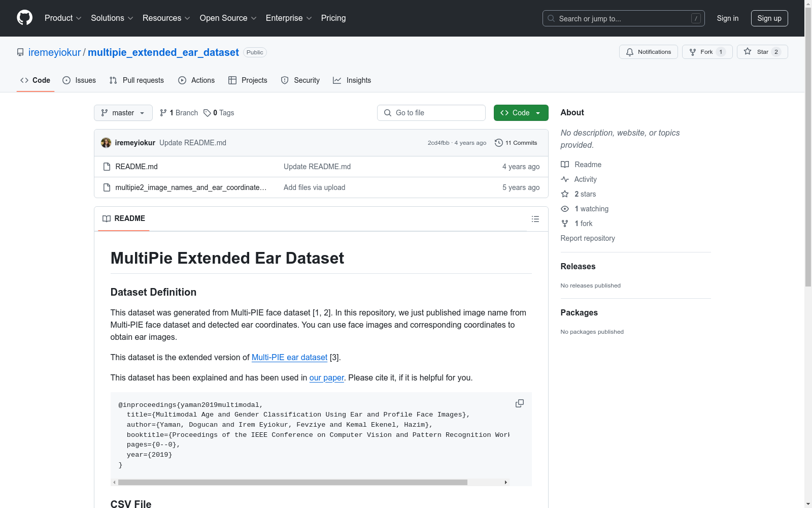Viewport: 812px width, 508px height.
Task: Click the multipie2 file row icon
Action: [x=107, y=187]
